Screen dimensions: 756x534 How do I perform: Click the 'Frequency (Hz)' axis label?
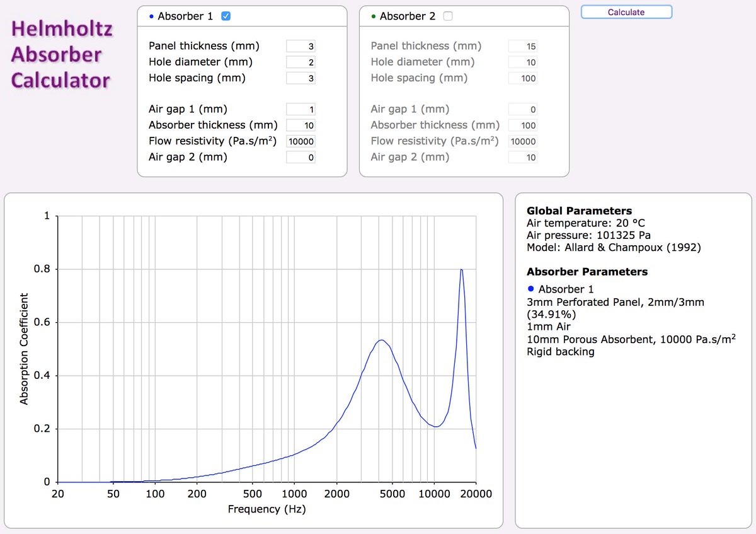click(x=266, y=509)
